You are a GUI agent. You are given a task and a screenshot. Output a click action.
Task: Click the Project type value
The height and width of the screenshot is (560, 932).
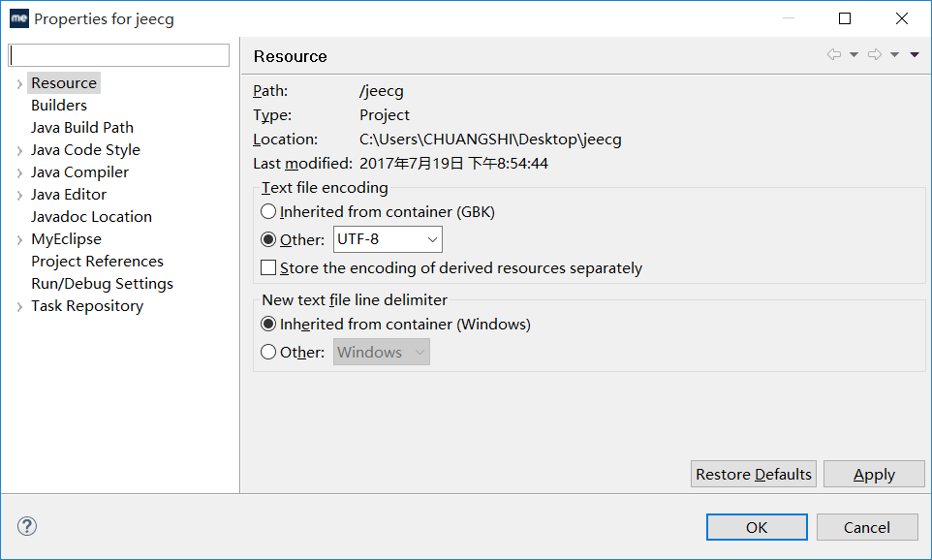[384, 114]
